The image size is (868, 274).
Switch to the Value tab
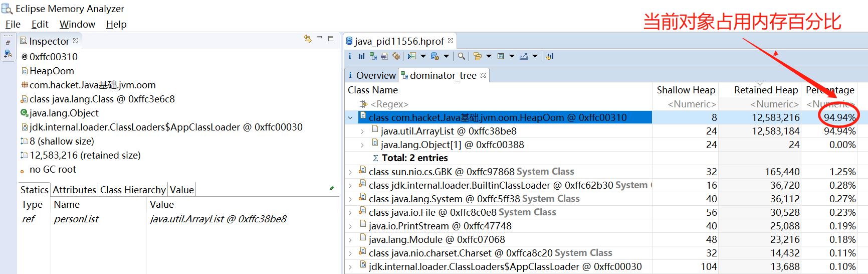182,190
